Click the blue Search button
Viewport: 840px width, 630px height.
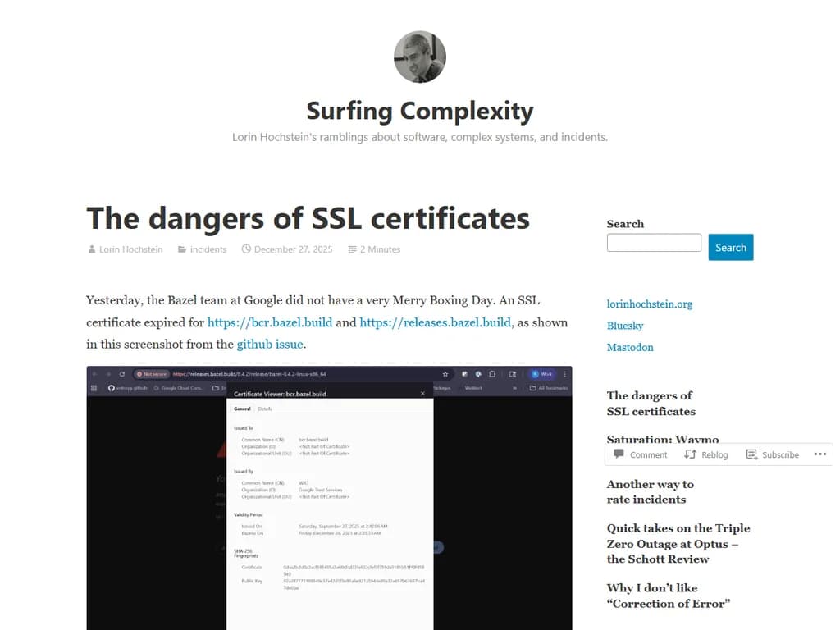coord(730,248)
